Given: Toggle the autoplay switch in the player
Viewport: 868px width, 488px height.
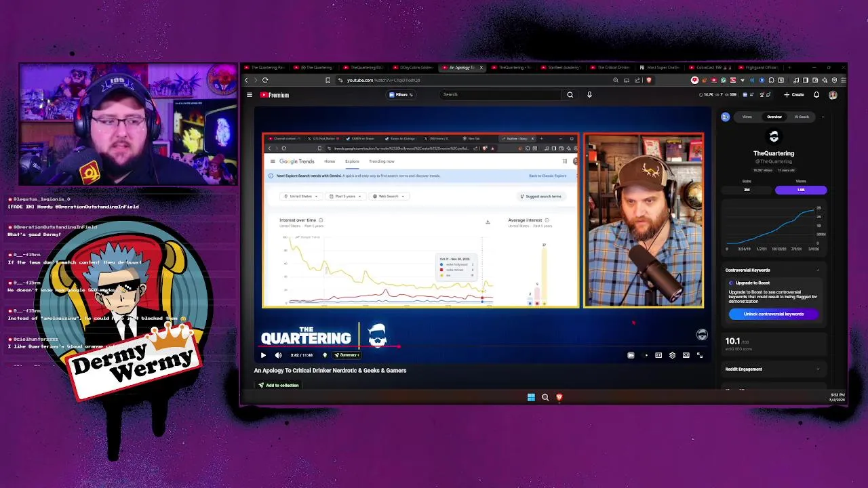Looking at the screenshot, I should click(646, 355).
